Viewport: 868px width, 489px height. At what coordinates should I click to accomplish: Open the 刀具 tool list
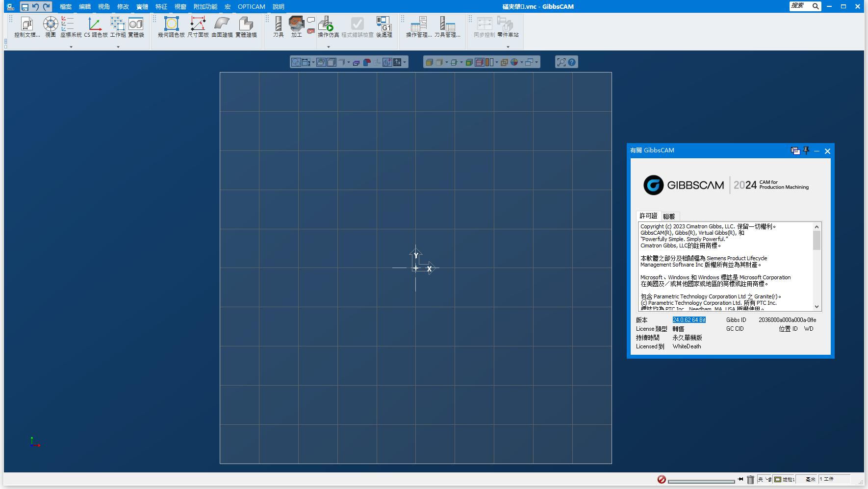click(x=279, y=27)
